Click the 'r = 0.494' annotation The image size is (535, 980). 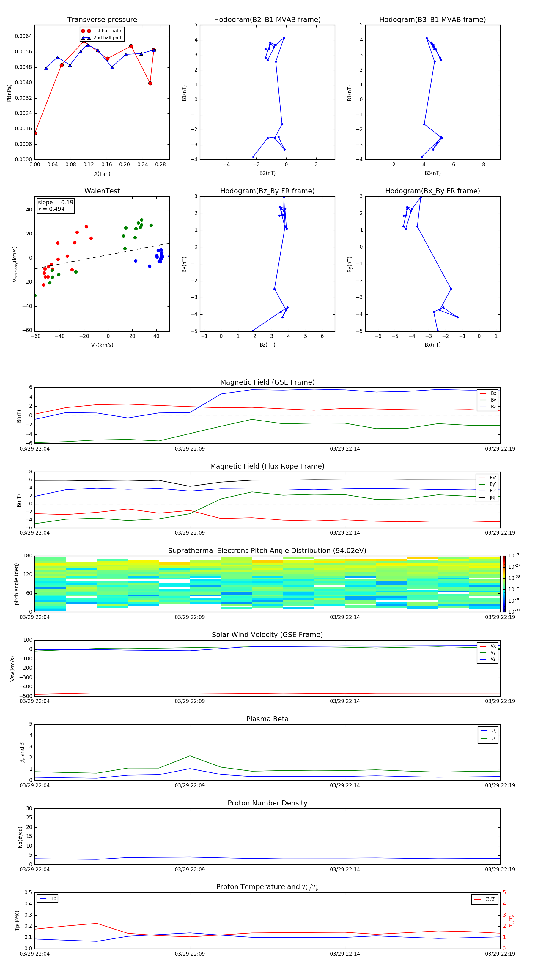[x=51, y=209]
